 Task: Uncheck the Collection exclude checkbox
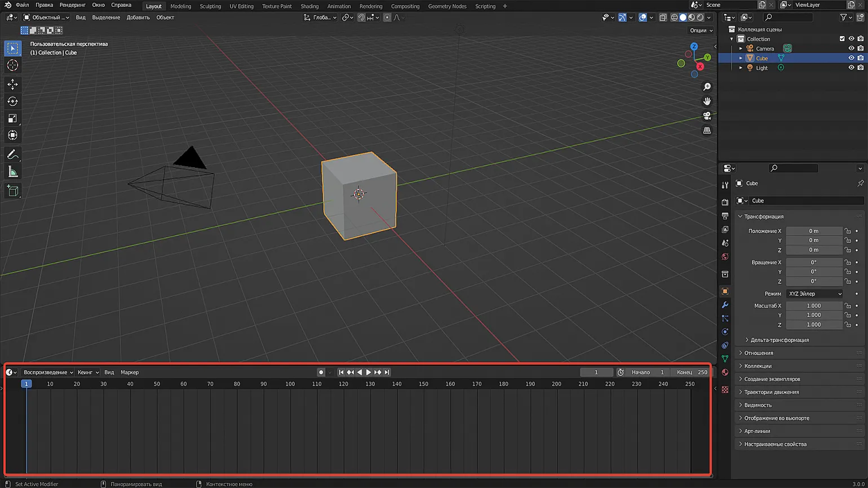[x=842, y=39]
